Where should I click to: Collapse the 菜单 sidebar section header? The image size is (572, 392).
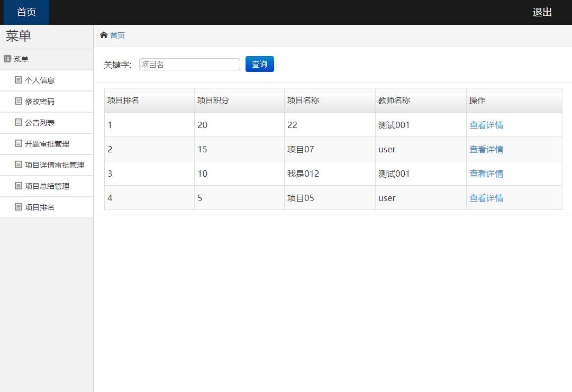[x=21, y=59]
